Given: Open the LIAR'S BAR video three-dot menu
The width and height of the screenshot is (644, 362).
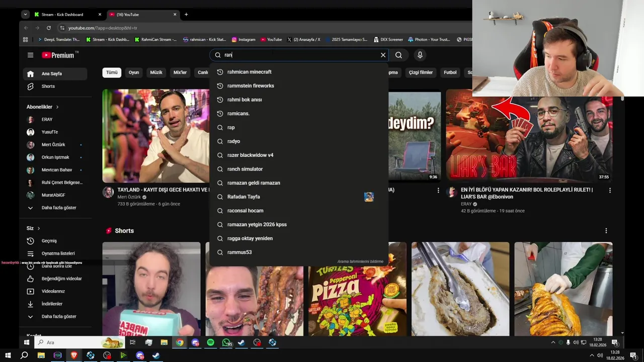Looking at the screenshot, I should point(610,191).
